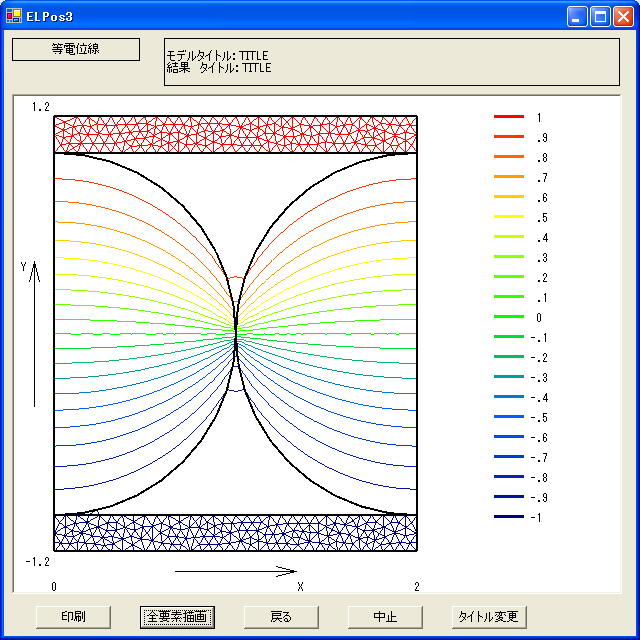Click the X axis label
Image resolution: width=640 pixels, height=640 pixels.
pos(300,587)
